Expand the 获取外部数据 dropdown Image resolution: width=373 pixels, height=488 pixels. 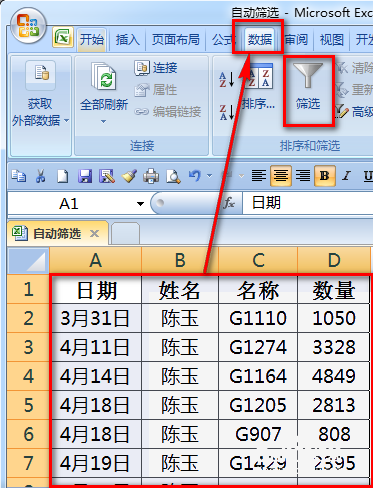66,120
